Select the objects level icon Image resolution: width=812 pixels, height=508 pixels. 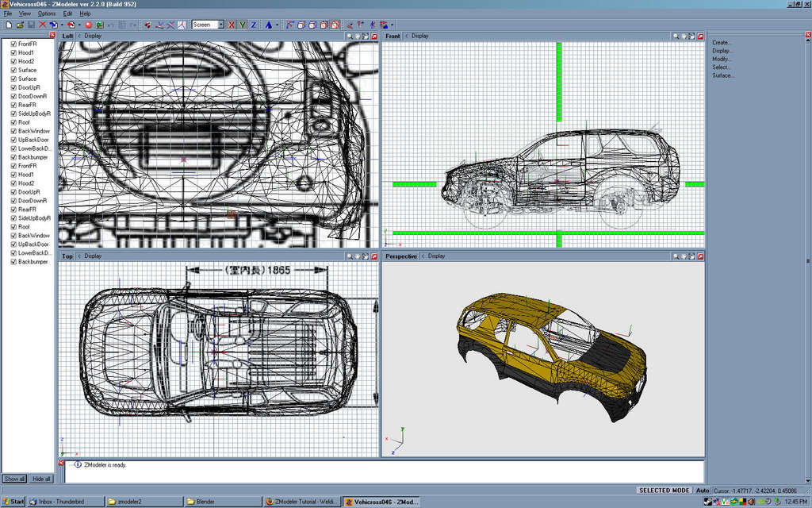(324, 25)
